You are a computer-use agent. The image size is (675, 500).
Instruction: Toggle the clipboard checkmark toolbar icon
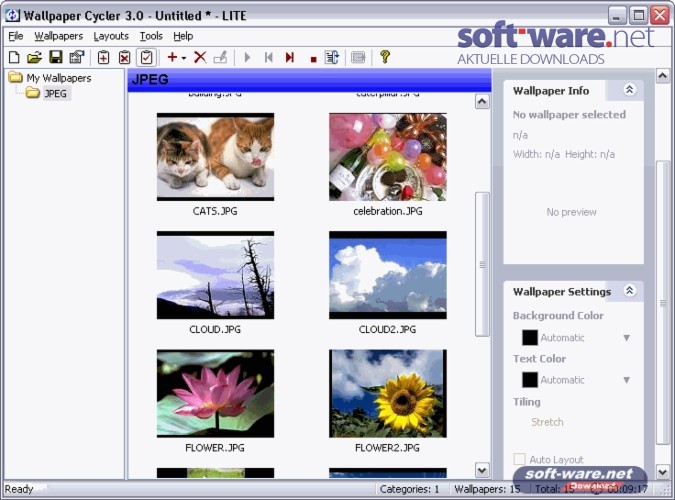[146, 57]
